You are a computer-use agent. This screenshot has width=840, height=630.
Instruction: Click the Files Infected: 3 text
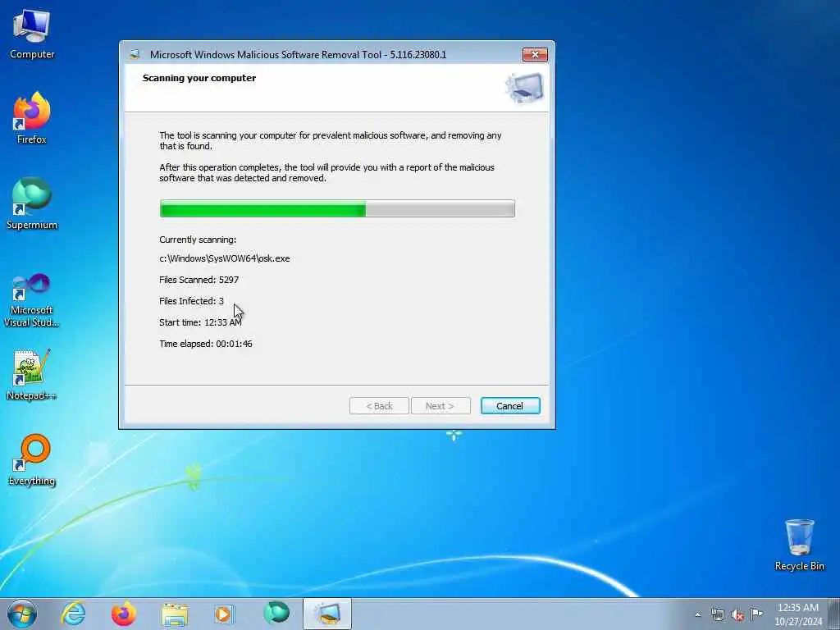click(191, 301)
